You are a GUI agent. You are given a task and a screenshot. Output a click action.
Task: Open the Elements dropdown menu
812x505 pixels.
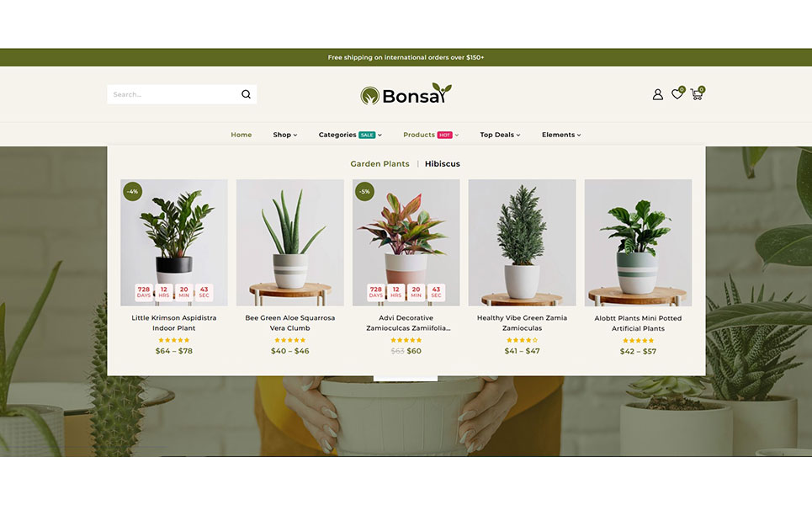click(561, 135)
